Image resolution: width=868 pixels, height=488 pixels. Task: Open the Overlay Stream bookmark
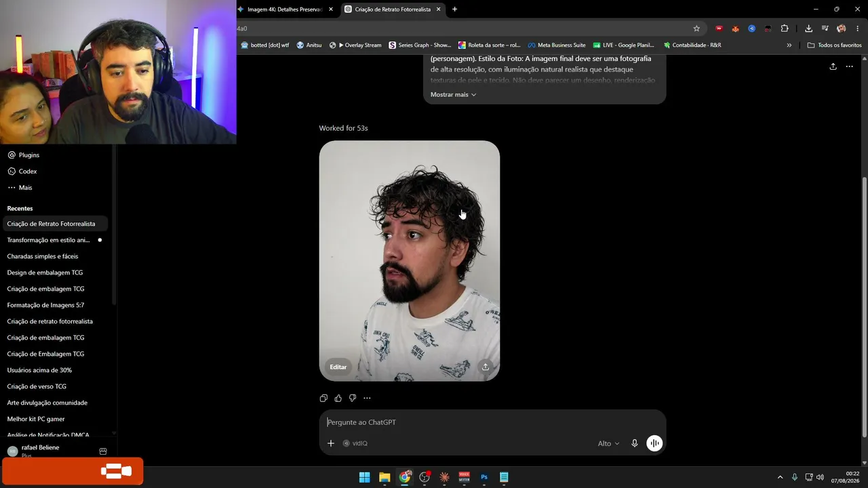(x=355, y=45)
